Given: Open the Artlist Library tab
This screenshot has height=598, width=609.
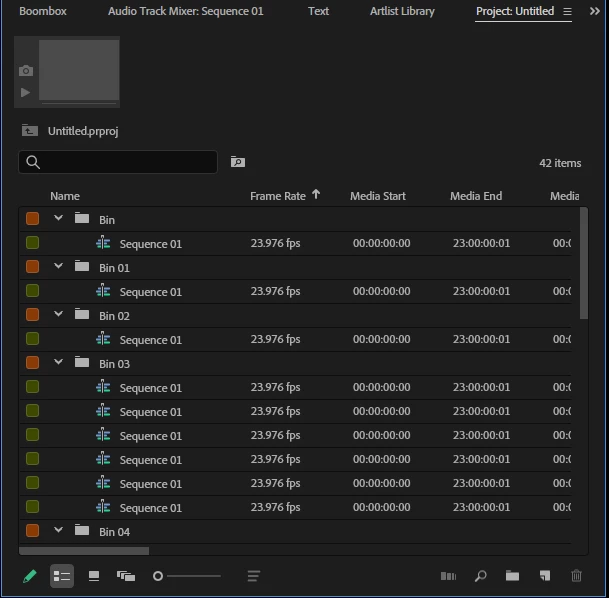Looking at the screenshot, I should click(402, 11).
